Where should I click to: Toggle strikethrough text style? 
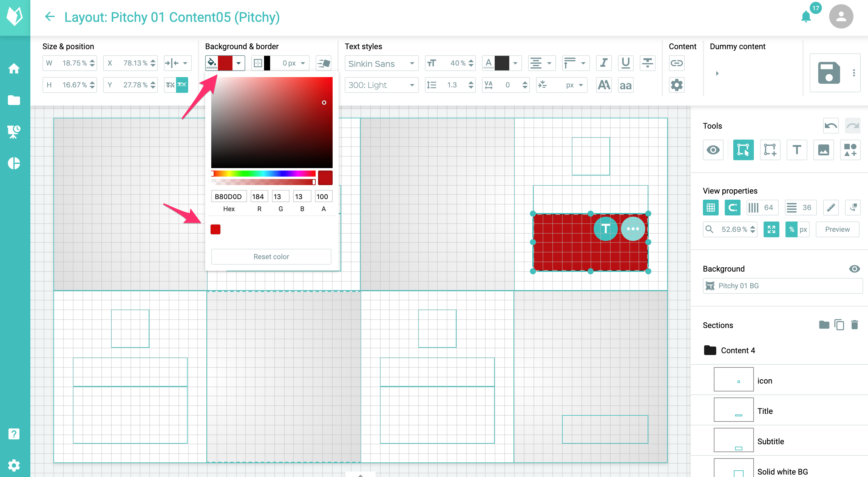point(647,63)
